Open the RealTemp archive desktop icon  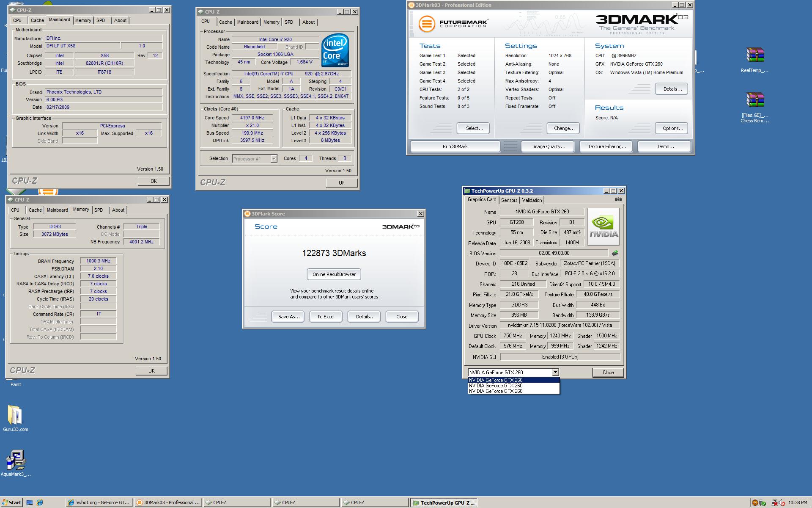(755, 60)
